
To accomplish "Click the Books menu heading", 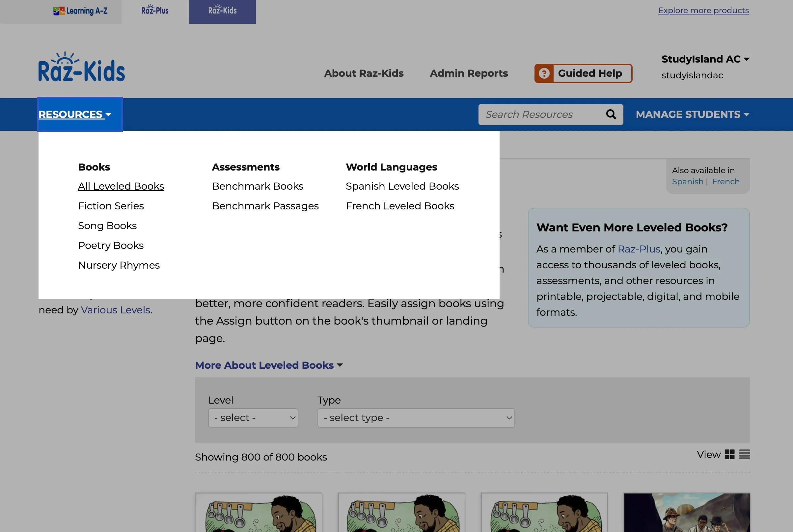I will [94, 167].
